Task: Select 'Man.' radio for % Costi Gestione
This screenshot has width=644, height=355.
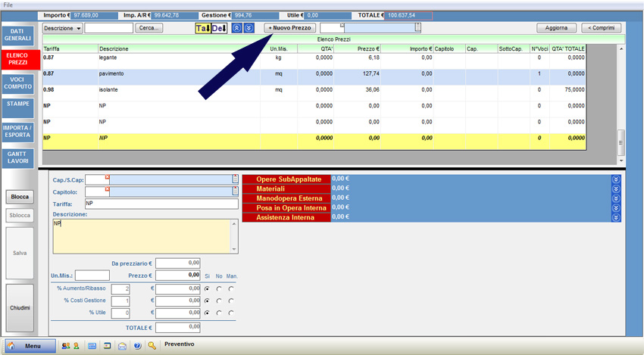Action: [231, 301]
